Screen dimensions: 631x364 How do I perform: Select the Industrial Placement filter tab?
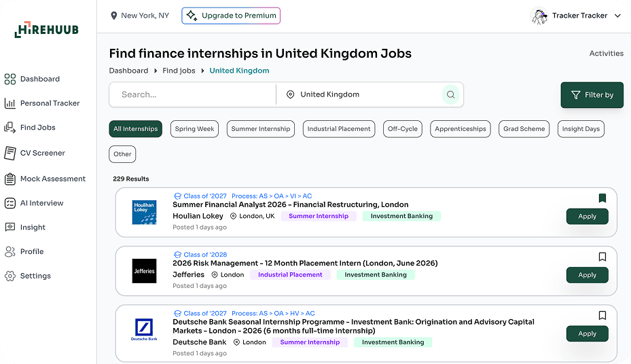point(338,129)
